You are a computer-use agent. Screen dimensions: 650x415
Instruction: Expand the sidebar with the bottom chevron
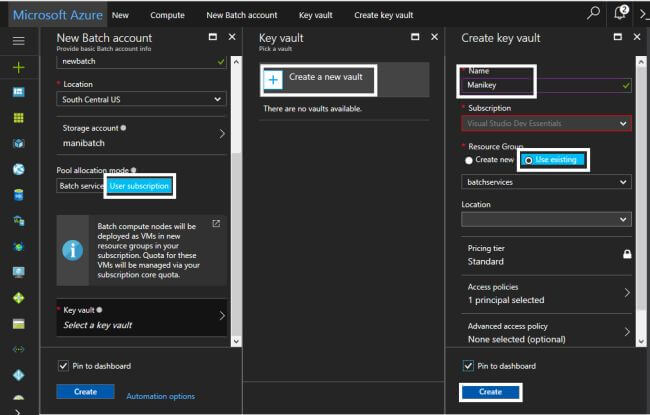(17, 411)
